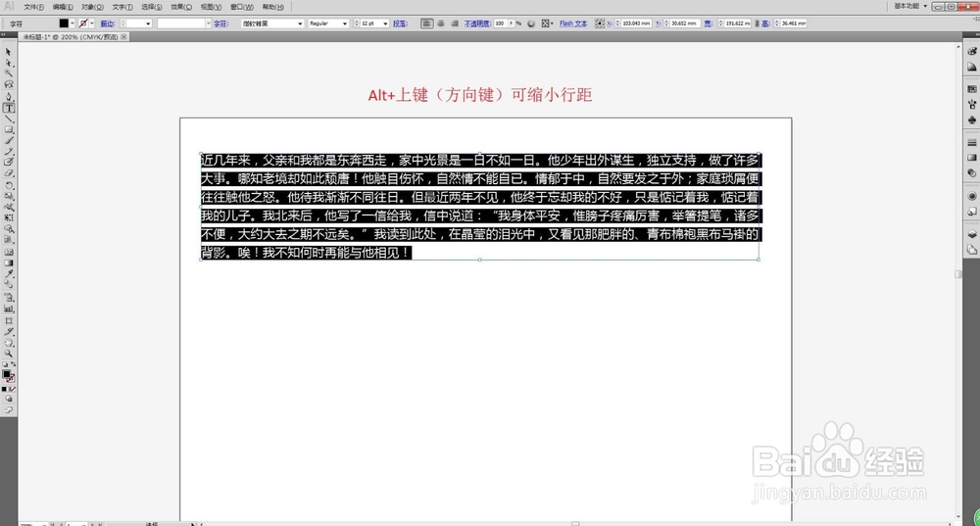Click the 字符 character panel link

220,24
